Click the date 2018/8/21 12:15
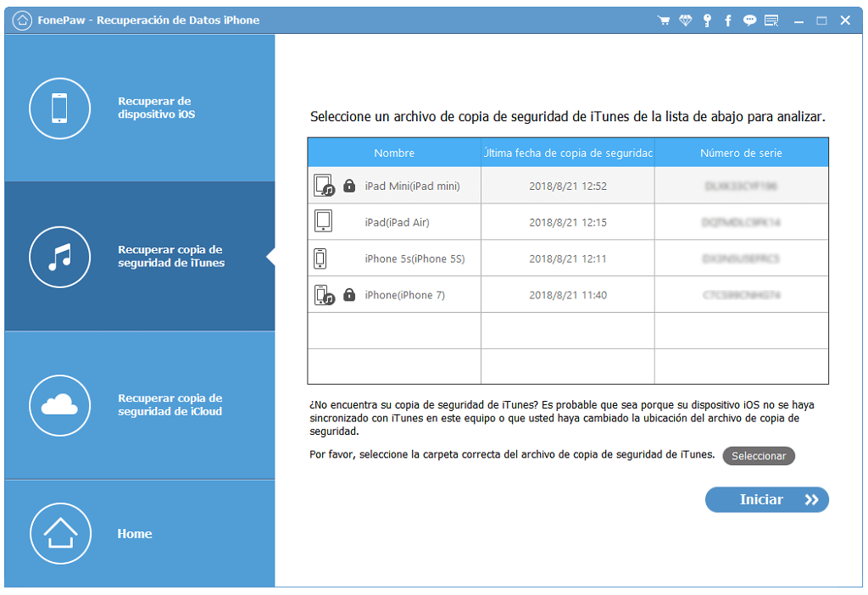 pyautogui.click(x=568, y=223)
